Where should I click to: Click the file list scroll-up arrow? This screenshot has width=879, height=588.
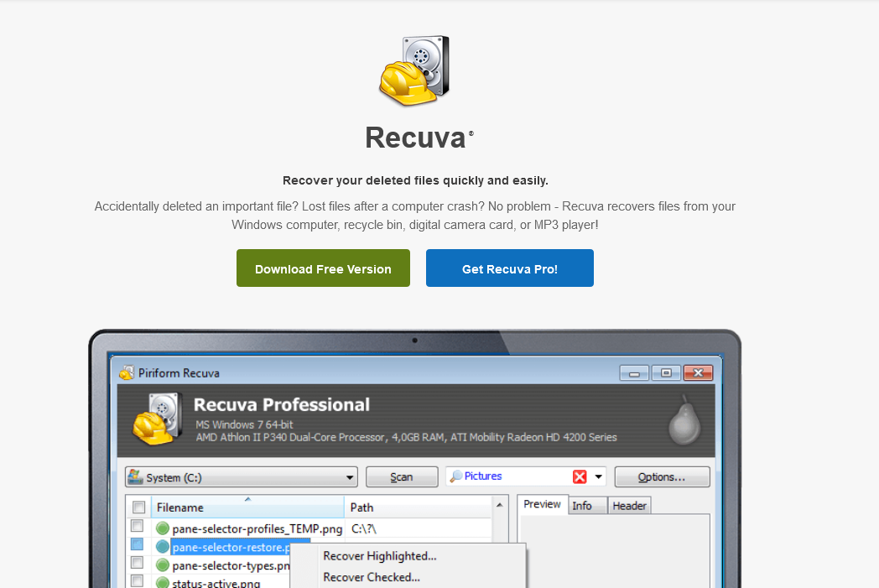tap(500, 505)
